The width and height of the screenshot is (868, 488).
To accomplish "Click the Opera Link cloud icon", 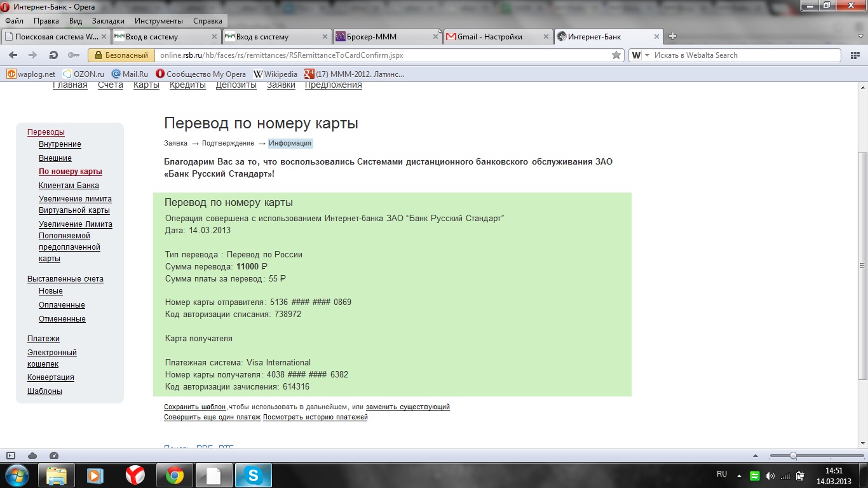I will coord(32,456).
